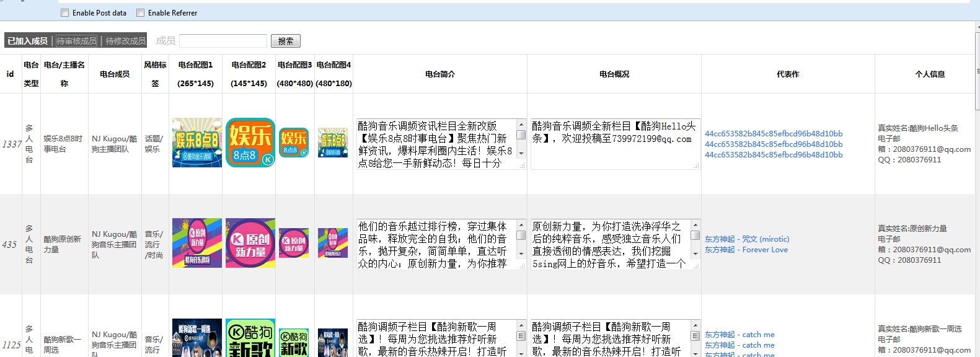Click up arrow in row 1125 电台概况 box
This screenshot has height=357, width=980.
pos(695,325)
